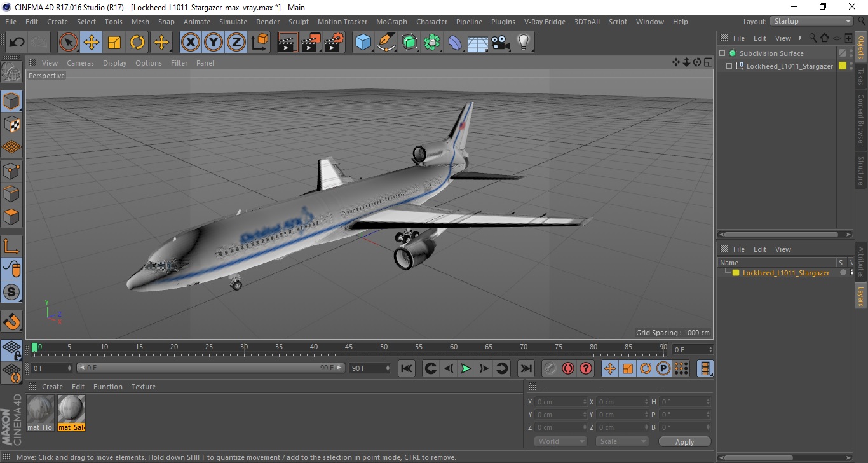Switch the coordinate system icon
The width and height of the screenshot is (868, 463).
(259, 43)
